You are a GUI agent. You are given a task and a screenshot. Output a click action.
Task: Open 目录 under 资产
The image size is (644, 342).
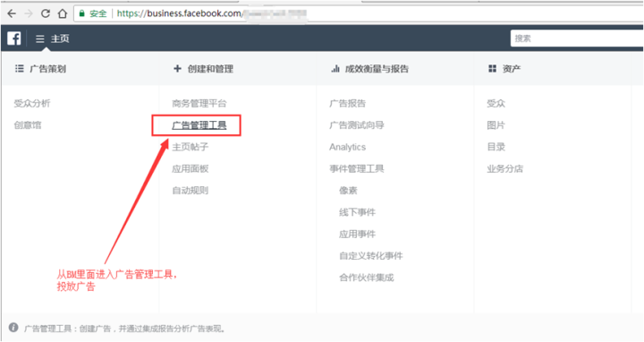496,147
